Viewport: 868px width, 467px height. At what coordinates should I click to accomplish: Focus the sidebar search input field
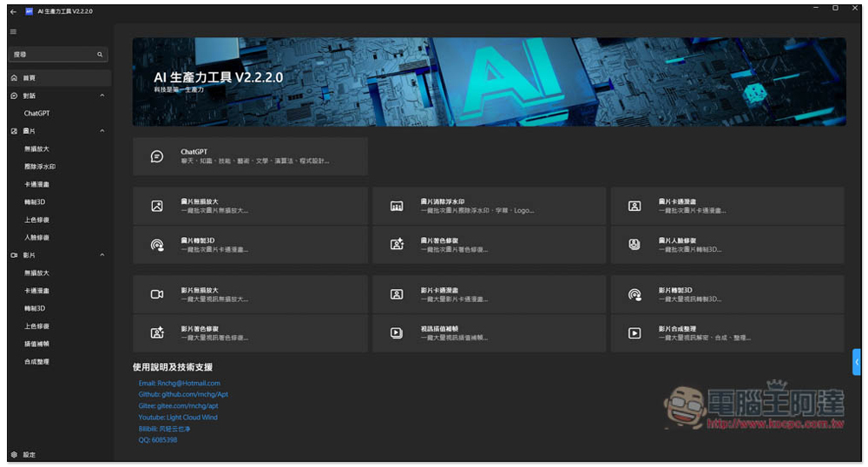coord(58,54)
